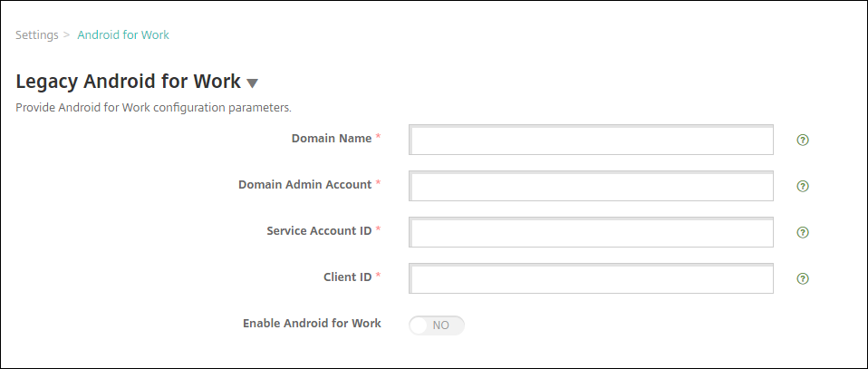The width and height of the screenshot is (868, 369).
Task: Click the Legacy Android for Work heading
Action: [x=128, y=82]
